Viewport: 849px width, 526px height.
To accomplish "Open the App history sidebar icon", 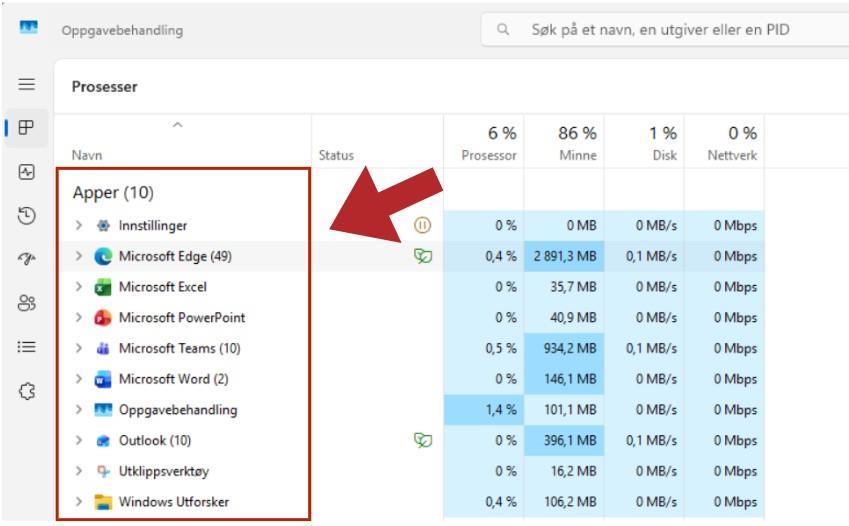I will [27, 215].
